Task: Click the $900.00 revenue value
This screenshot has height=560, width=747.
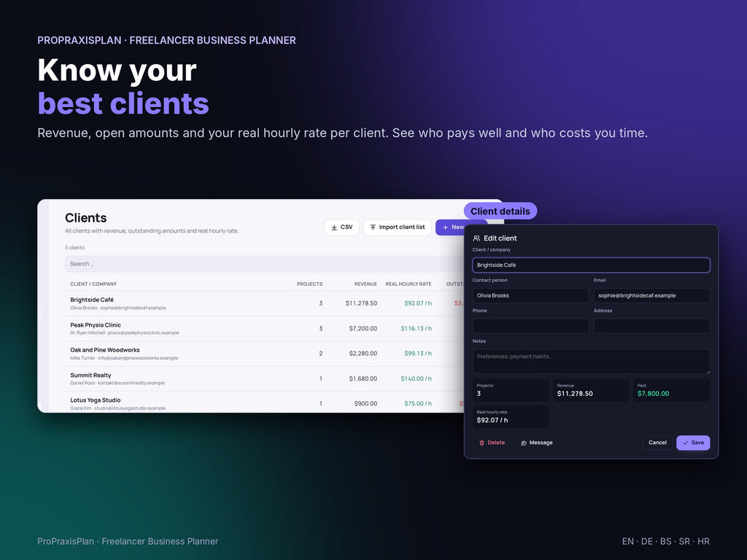Action: coord(365,403)
